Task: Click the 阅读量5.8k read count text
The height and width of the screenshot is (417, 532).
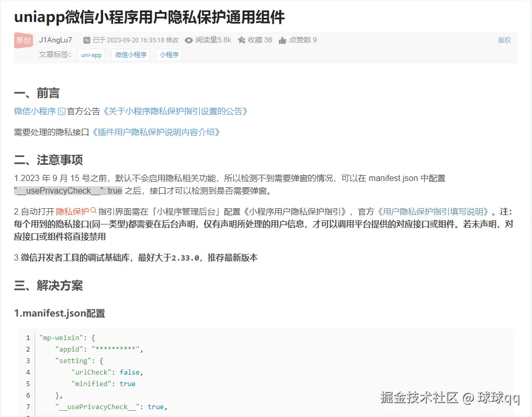Action: pos(213,40)
